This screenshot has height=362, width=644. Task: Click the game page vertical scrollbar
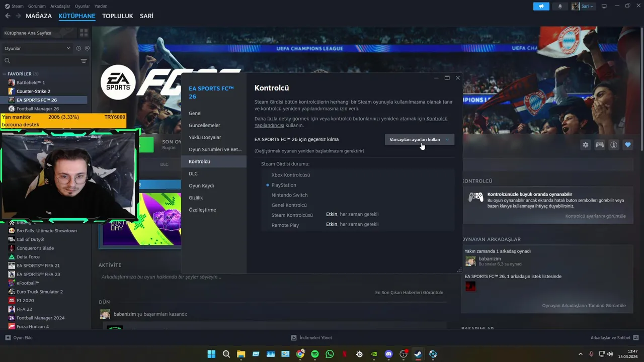tap(641, 89)
